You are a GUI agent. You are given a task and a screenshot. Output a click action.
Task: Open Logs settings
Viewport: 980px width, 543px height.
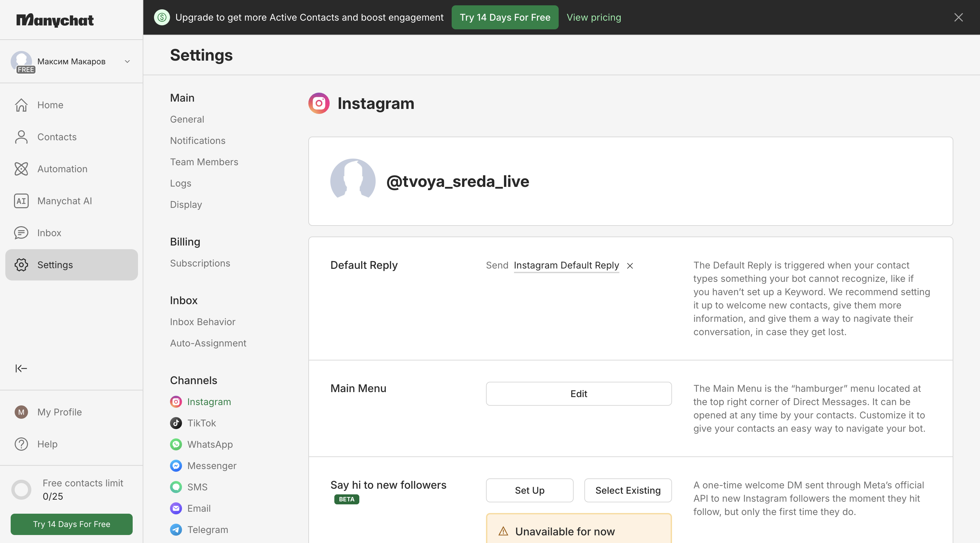(x=180, y=183)
